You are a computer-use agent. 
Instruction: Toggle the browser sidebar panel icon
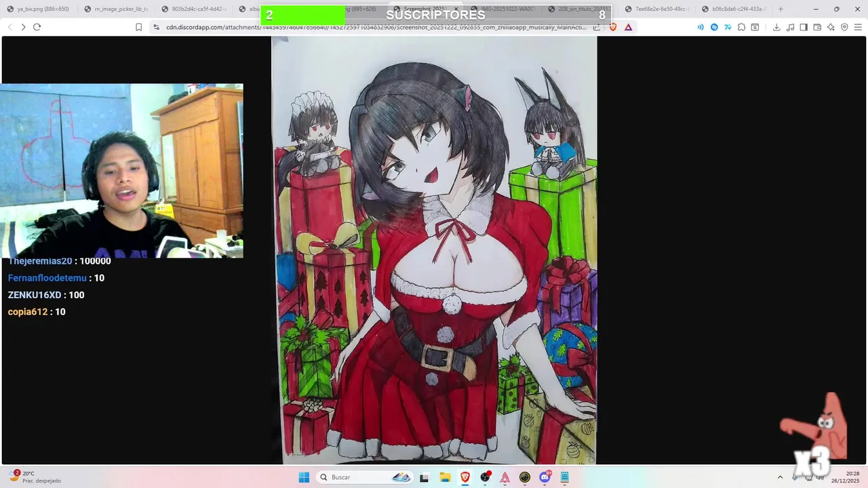[x=804, y=27]
